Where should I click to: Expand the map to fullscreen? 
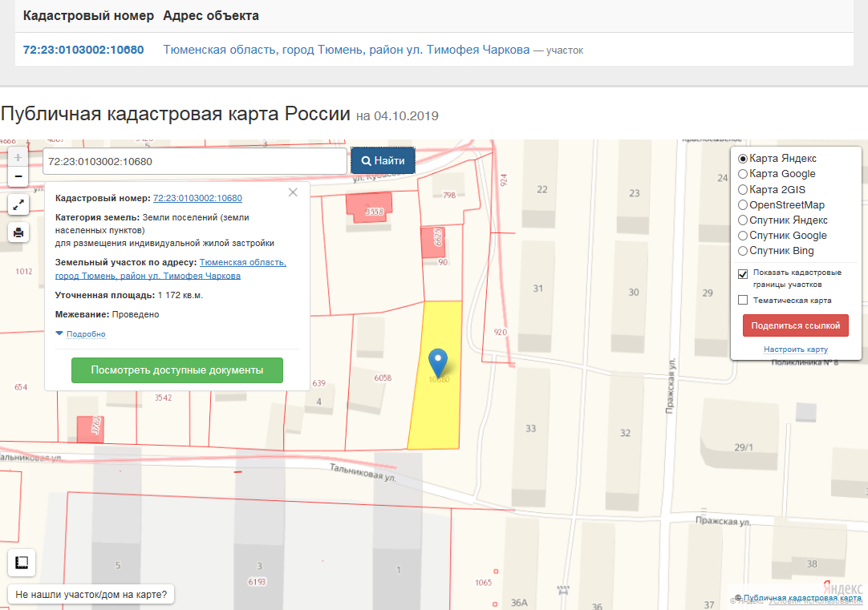click(18, 205)
